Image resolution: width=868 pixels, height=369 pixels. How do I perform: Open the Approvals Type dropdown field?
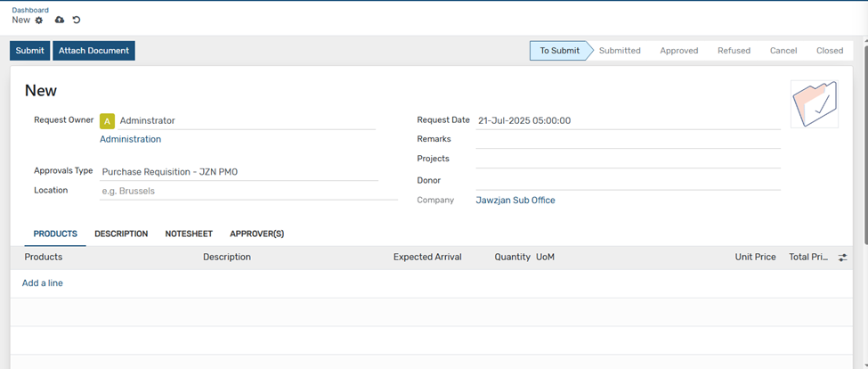(239, 172)
